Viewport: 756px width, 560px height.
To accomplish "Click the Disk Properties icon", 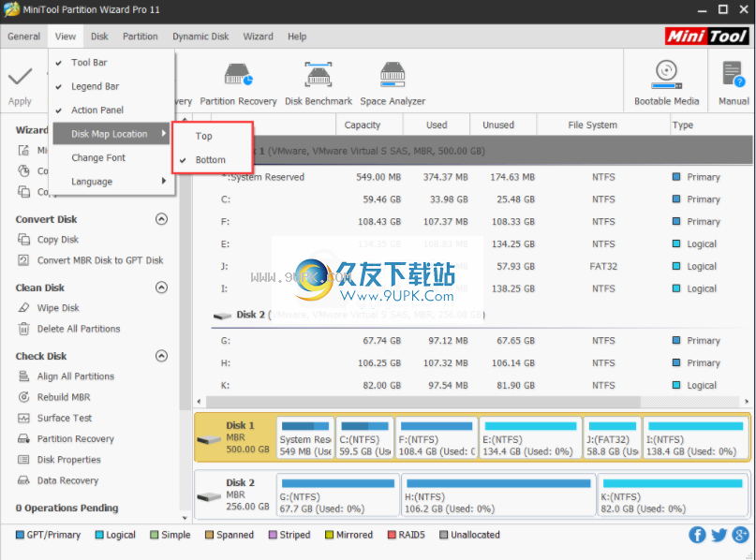I will point(23,459).
